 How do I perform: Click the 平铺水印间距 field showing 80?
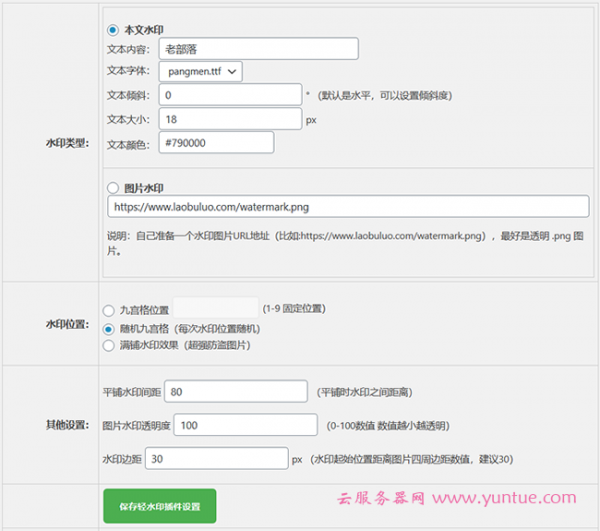(x=236, y=391)
